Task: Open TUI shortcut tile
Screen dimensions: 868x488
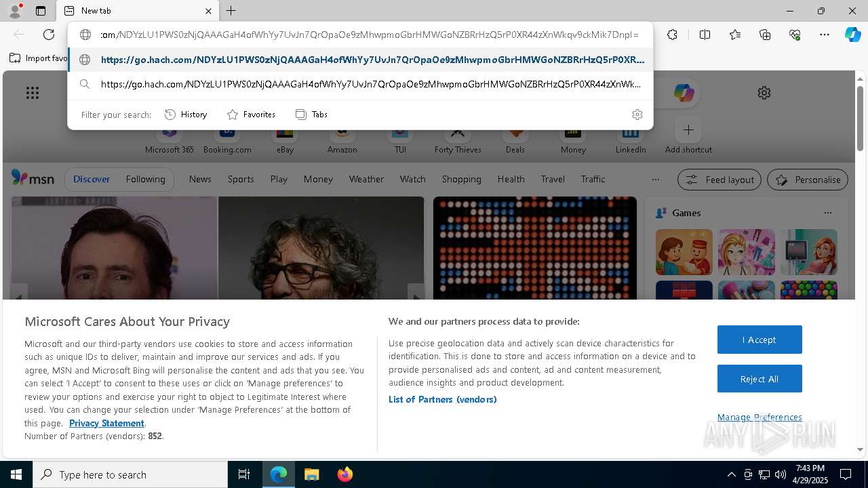Action: tap(400, 141)
